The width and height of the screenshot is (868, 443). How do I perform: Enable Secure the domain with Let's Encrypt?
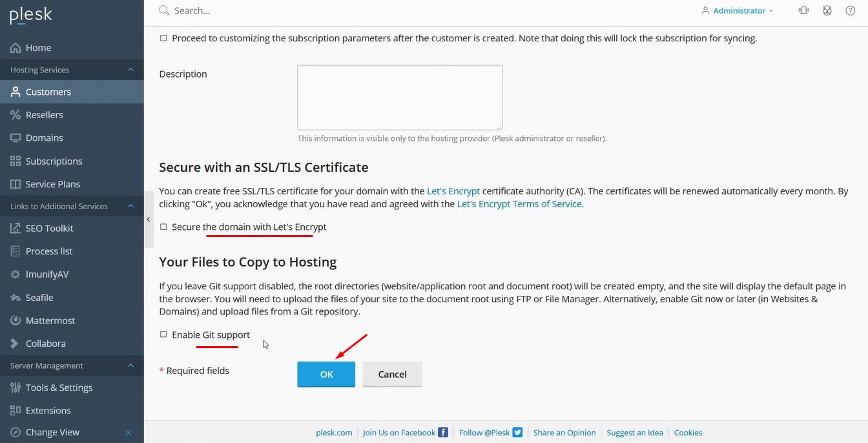click(x=163, y=227)
